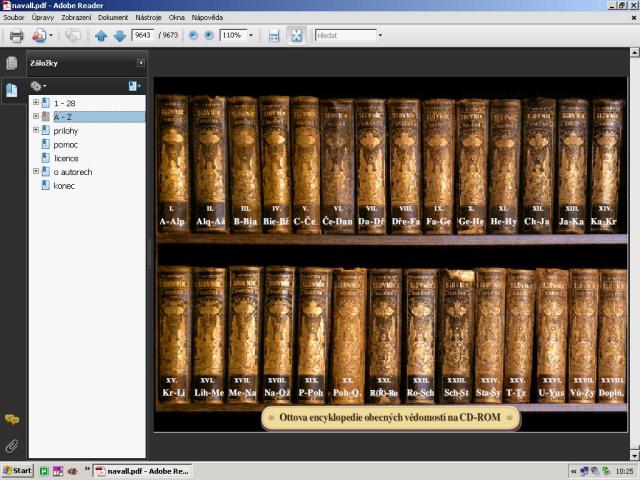Click the new bookmark icon in Záložky panel

(134, 86)
